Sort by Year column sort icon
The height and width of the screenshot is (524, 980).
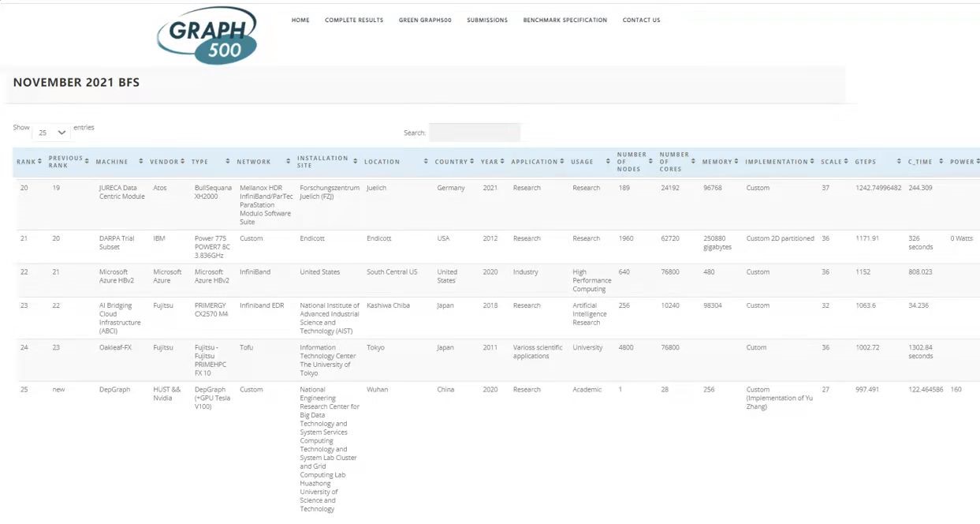pyautogui.click(x=503, y=162)
